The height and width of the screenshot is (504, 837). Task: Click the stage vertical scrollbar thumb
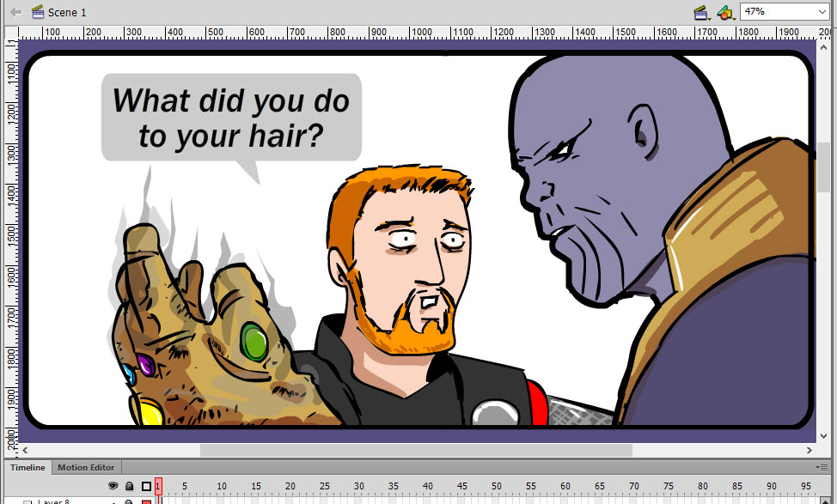pyautogui.click(x=823, y=167)
